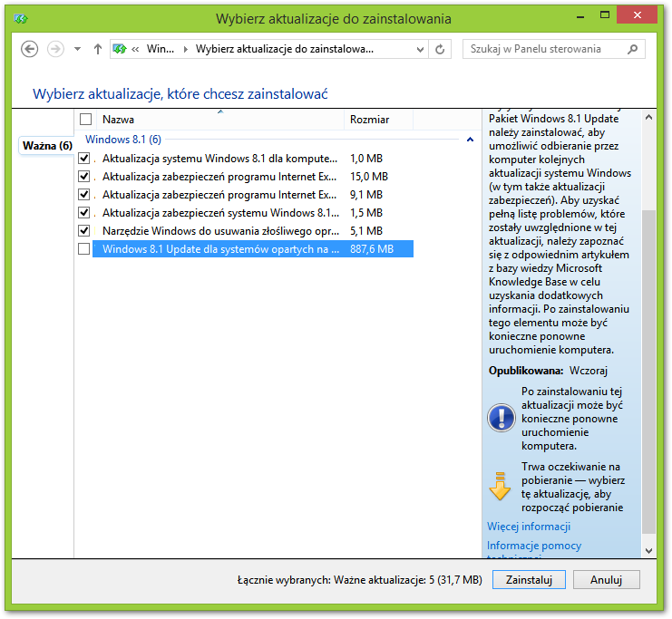Select the update row sized 9,1 MB
Screen dimensions: 672x619
click(x=253, y=195)
